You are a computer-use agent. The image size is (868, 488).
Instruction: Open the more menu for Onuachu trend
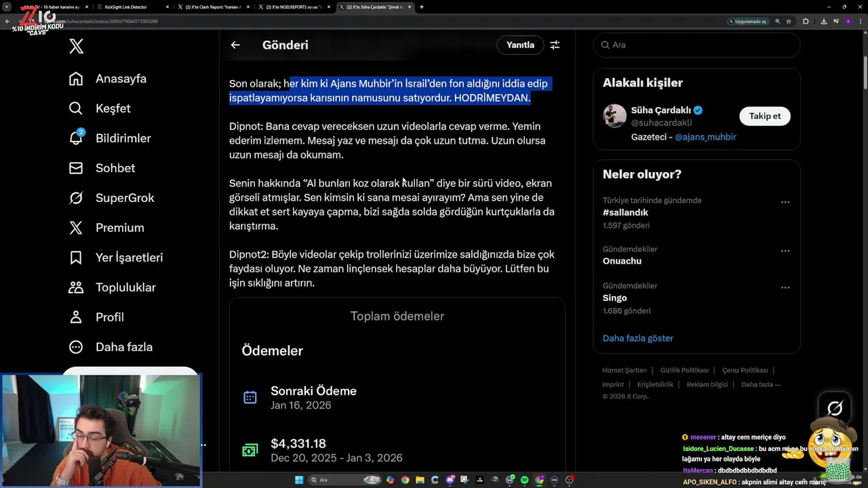pyautogui.click(x=785, y=251)
